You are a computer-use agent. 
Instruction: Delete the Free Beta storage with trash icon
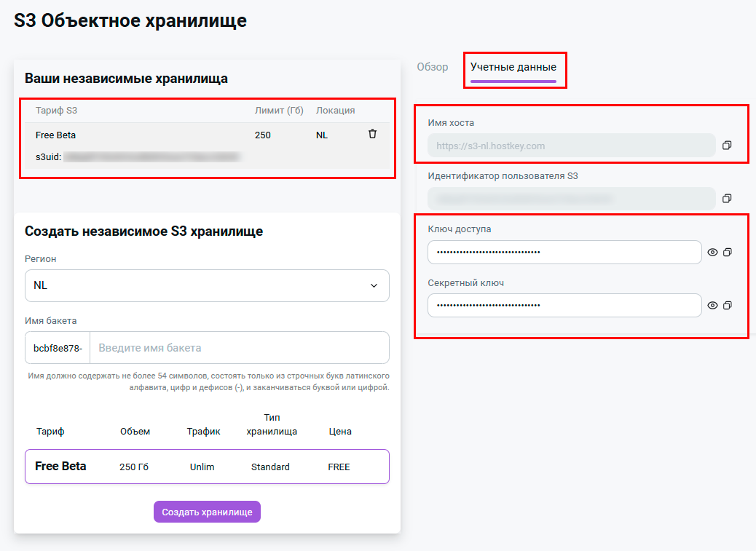point(372,134)
